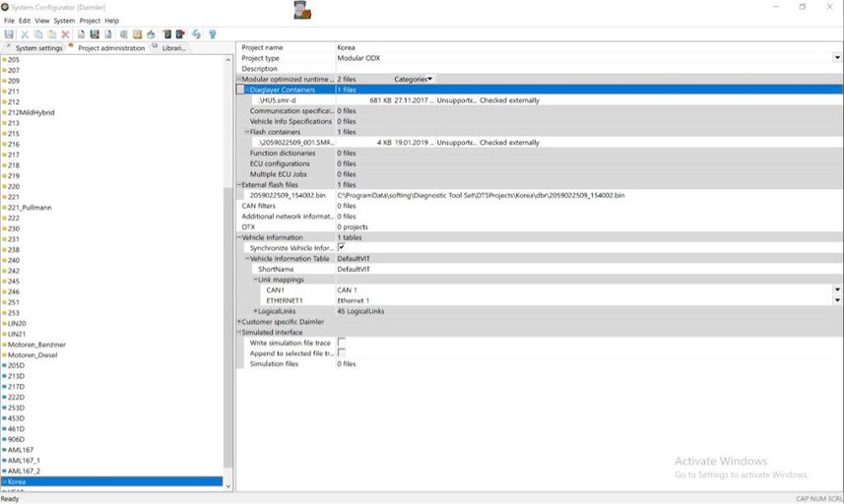Open the CAN1 link mapping dropdown

(836, 290)
